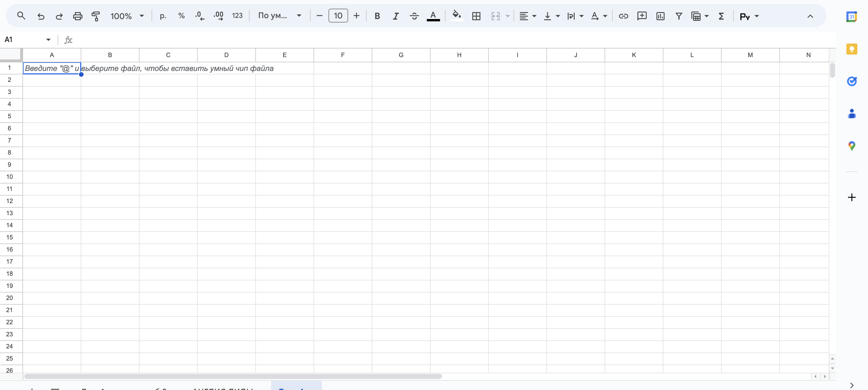Open Google Keep in side panel
The height and width of the screenshot is (390, 868).
pos(852,49)
